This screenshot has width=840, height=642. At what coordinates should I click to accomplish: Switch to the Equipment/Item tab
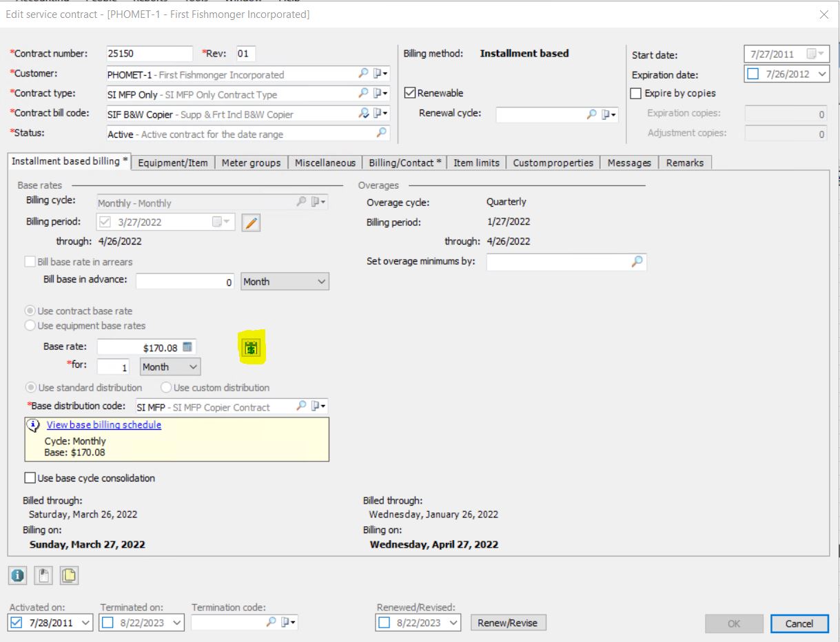point(174,163)
